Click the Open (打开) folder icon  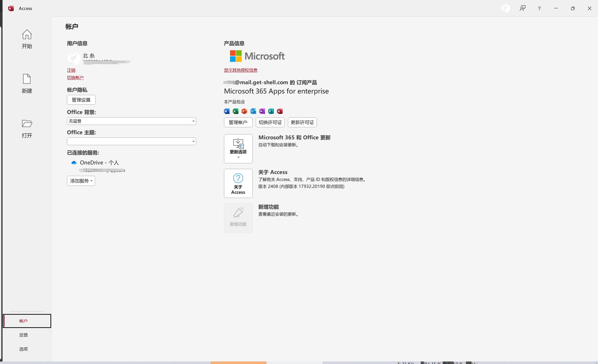point(27,124)
